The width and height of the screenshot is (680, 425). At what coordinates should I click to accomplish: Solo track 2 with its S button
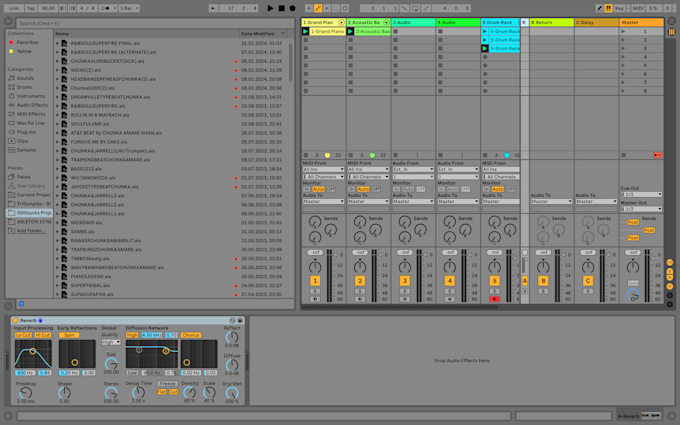[x=360, y=291]
